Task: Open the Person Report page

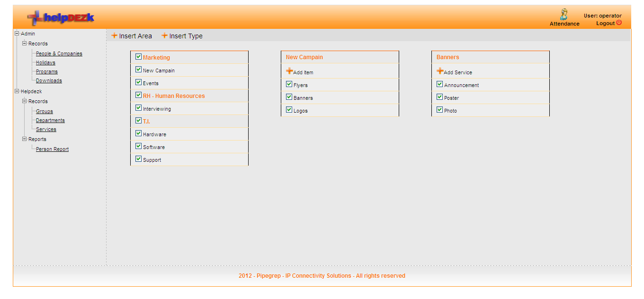Action: pos(52,149)
